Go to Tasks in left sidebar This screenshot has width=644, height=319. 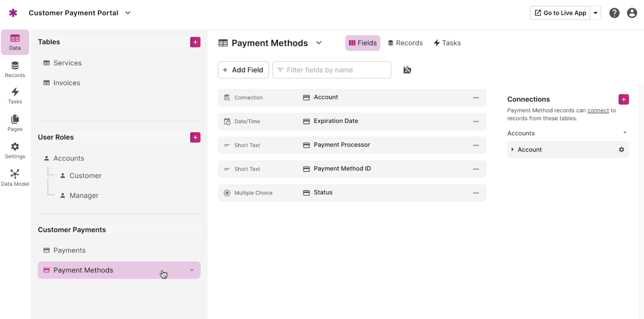(15, 96)
